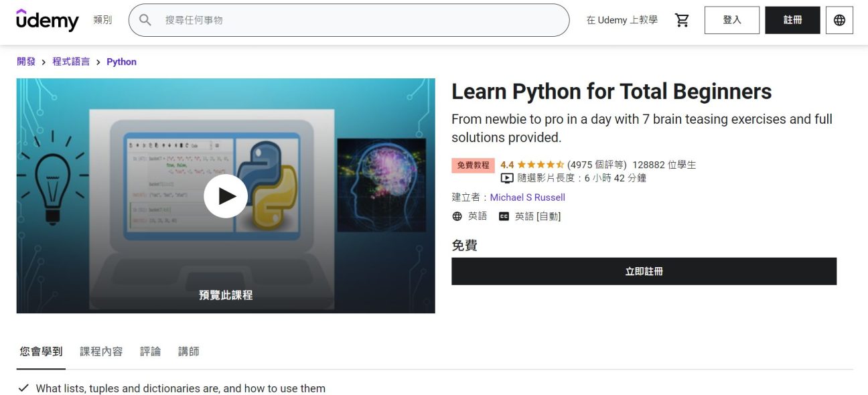The height and width of the screenshot is (395, 868).
Task: Click the video length film icon
Action: coord(506,177)
